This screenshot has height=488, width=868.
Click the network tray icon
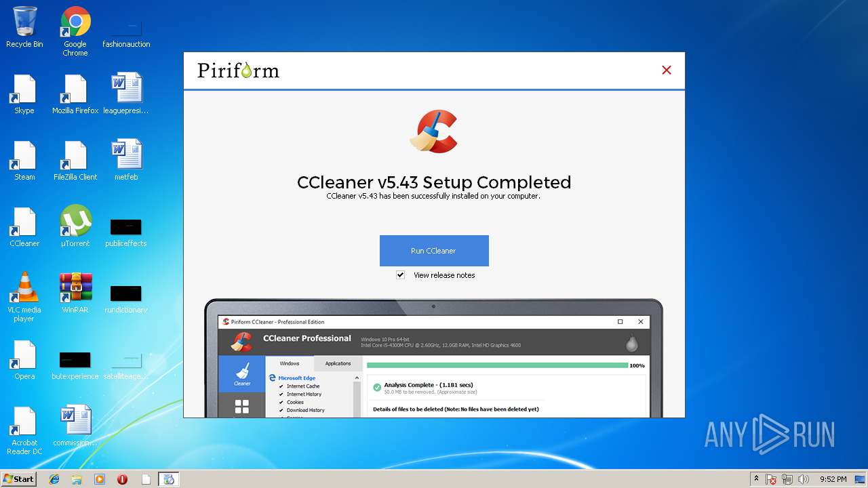click(787, 479)
